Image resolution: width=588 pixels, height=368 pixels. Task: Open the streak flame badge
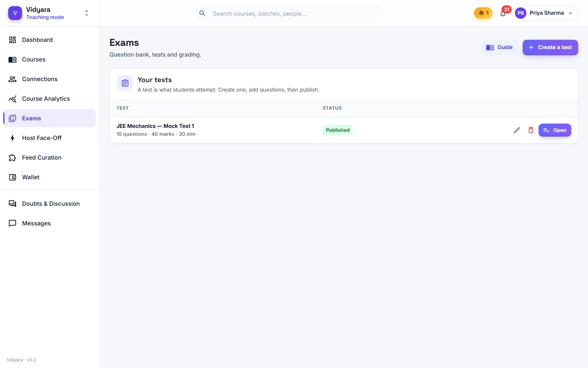(x=483, y=13)
